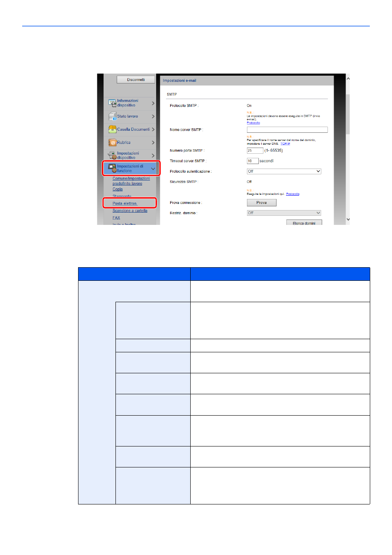Expand the Casella Documenti chevron
The height and width of the screenshot is (555, 392).
tap(153, 129)
